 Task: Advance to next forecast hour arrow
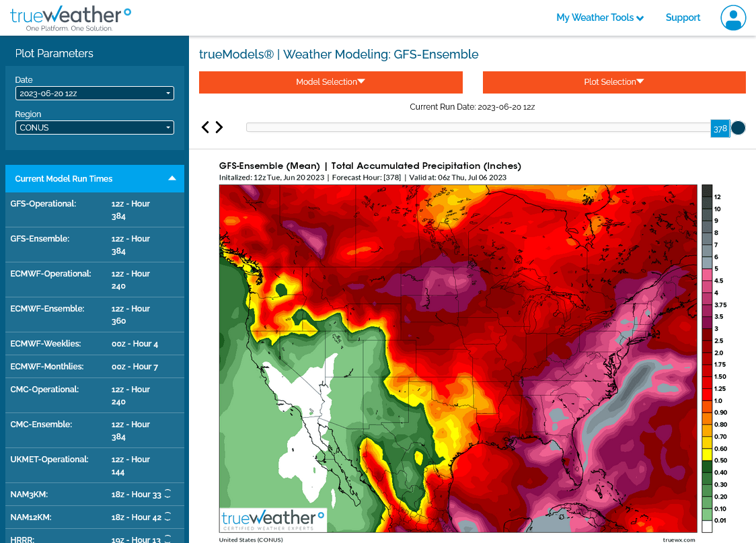[219, 127]
